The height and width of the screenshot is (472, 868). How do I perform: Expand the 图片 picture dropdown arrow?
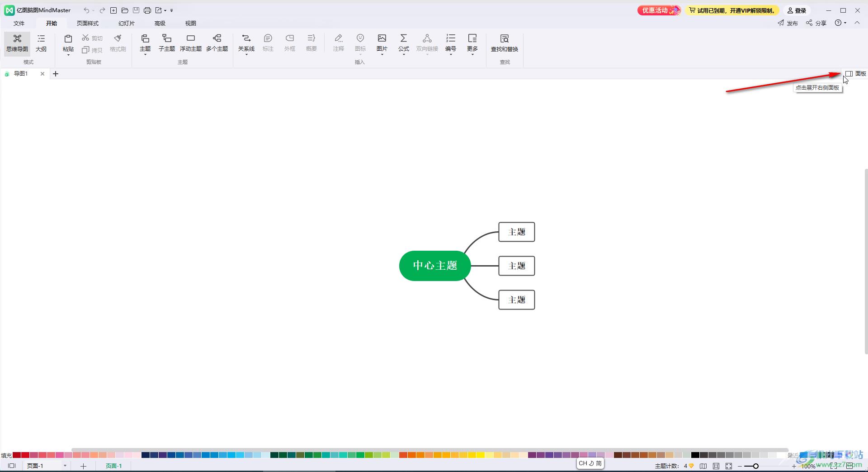pyautogui.click(x=382, y=54)
